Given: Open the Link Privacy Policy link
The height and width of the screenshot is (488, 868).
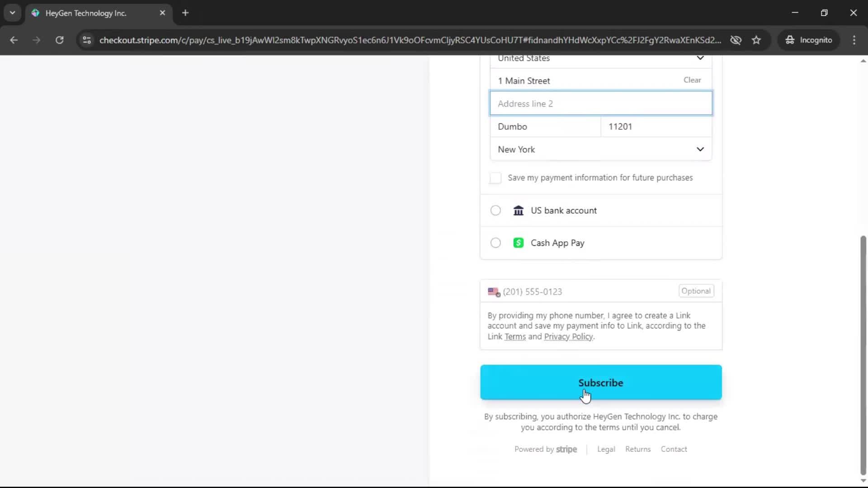Looking at the screenshot, I should [568, 337].
